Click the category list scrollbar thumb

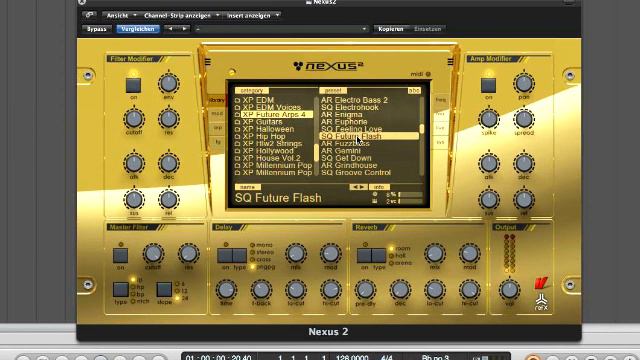point(316,153)
